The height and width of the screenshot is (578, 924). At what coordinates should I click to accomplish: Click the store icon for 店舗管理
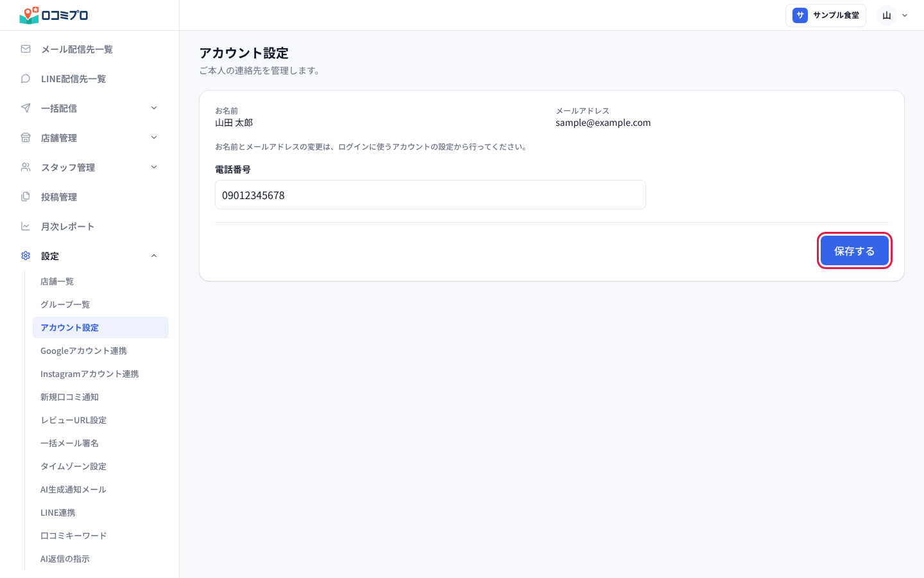tap(26, 137)
